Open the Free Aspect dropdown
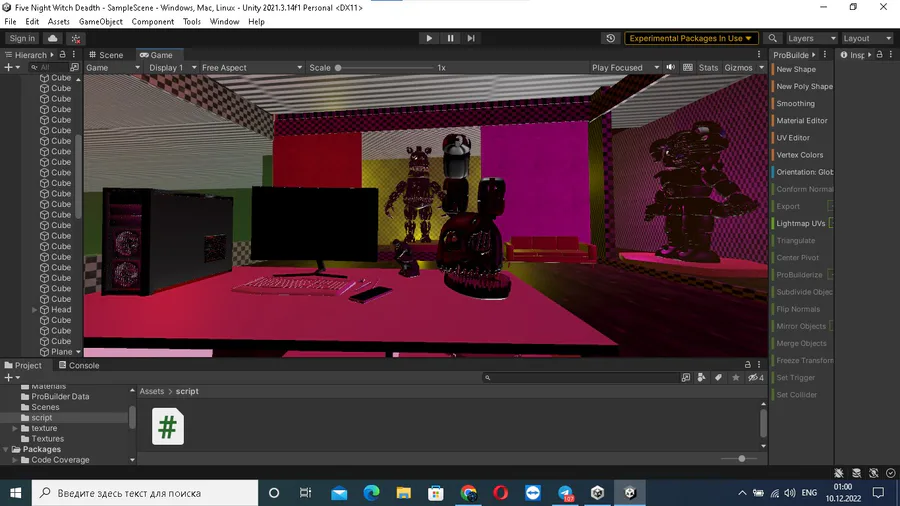This screenshot has height=506, width=900. pyautogui.click(x=252, y=67)
